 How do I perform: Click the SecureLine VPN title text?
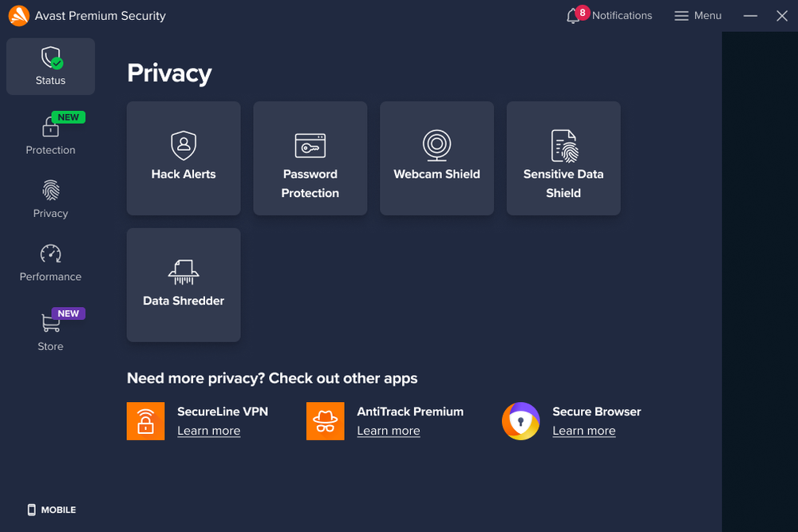(x=223, y=412)
